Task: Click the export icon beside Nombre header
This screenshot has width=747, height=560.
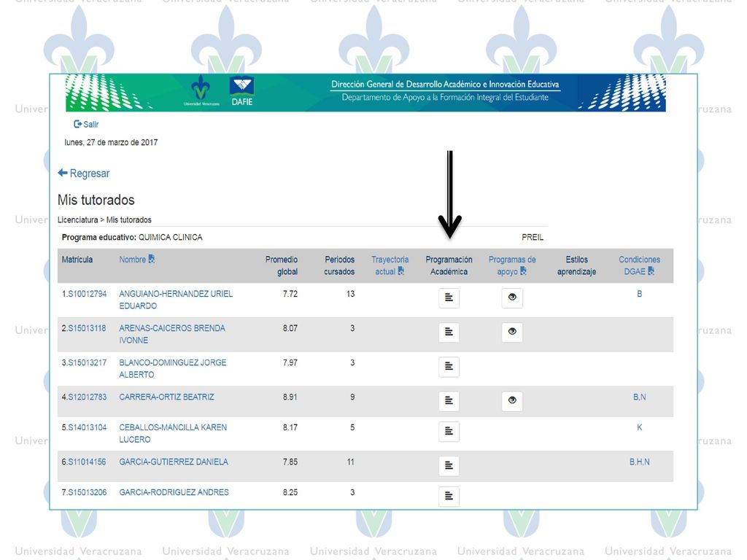Action: [x=152, y=259]
